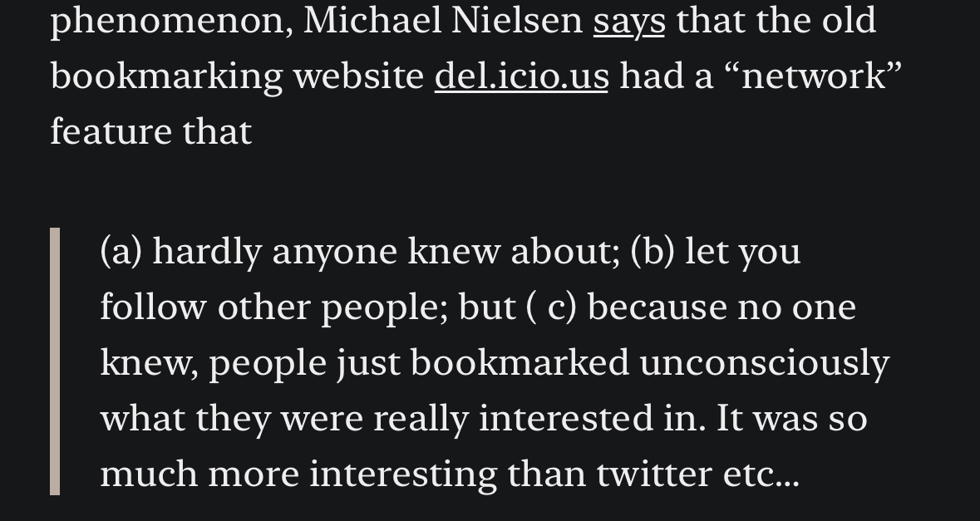Open the underlined "says" link
The width and height of the screenshot is (980, 521).
(x=628, y=22)
